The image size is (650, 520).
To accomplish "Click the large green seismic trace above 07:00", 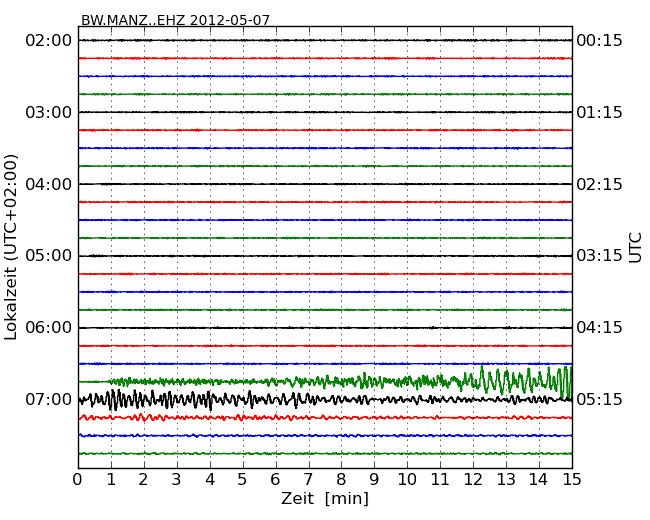I will (x=325, y=381).
